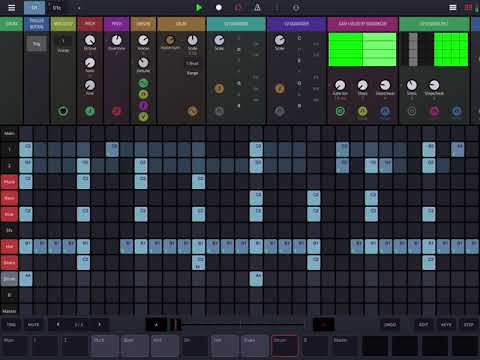Adjust the first knob on red module
This screenshot has width=480, height=360.
click(90, 40)
